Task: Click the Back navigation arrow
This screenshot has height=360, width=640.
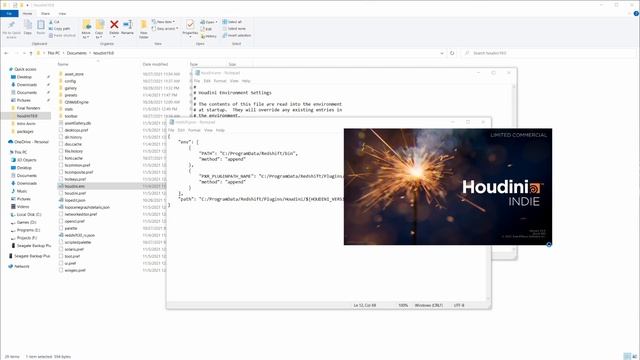Action: (6, 53)
